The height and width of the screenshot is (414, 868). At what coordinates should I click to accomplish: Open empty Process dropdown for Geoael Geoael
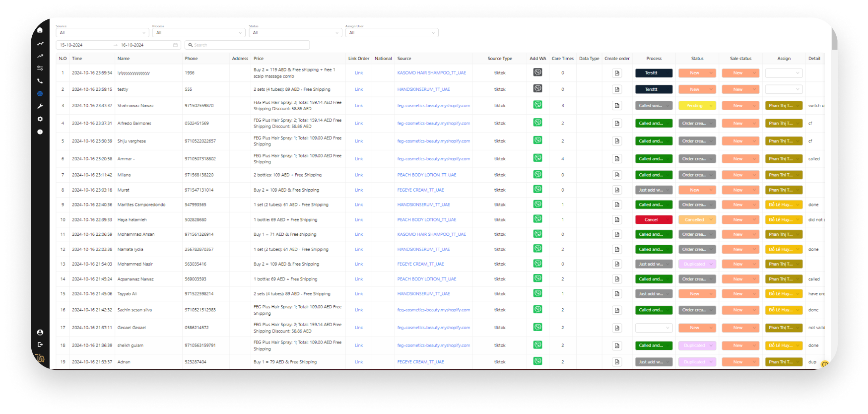point(654,328)
